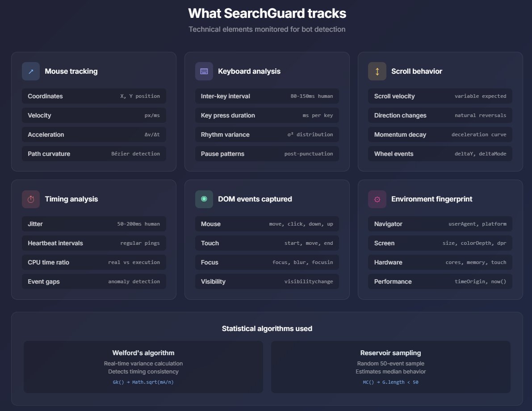The image size is (532, 411).
Task: Select the Mouse events row in DOM card
Action: [267, 224]
